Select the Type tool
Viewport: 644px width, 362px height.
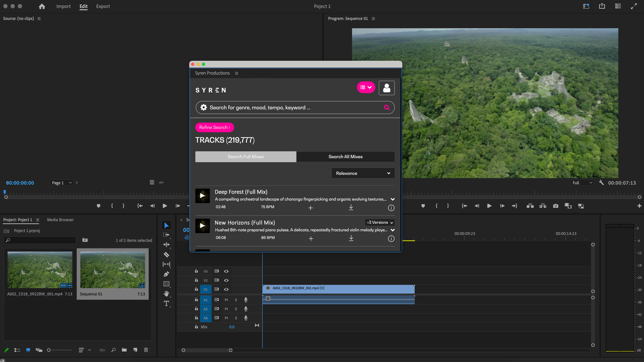click(166, 304)
